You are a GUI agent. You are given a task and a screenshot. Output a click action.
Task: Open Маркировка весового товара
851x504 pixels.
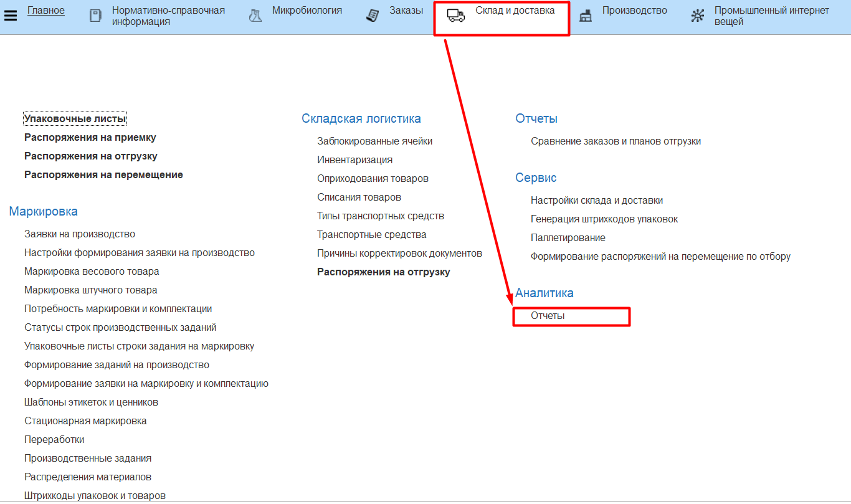pos(92,272)
